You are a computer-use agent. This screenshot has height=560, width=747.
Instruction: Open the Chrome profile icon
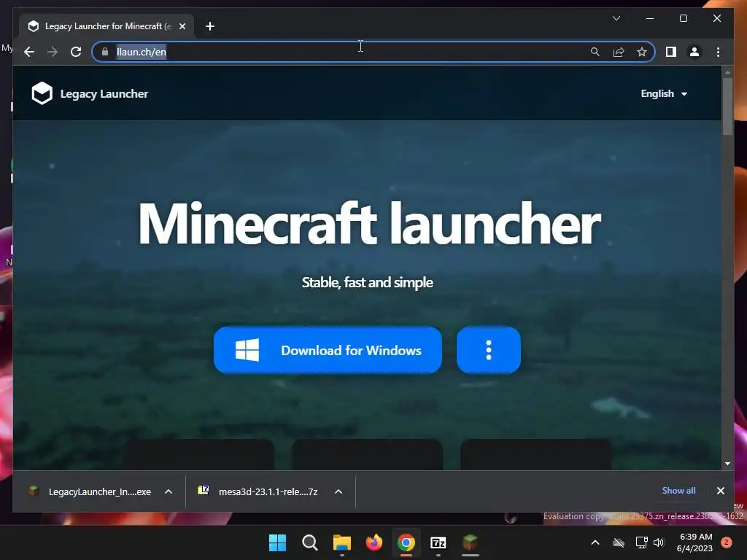(694, 52)
